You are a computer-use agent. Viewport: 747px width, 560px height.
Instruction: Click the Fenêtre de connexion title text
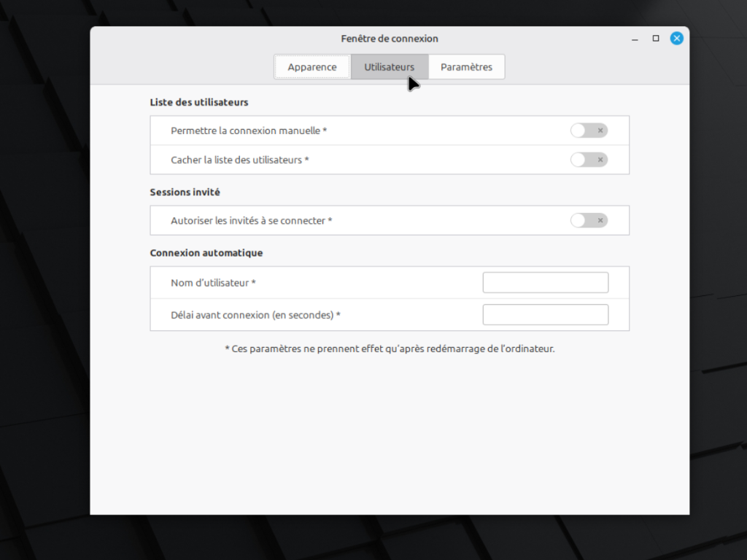point(390,39)
